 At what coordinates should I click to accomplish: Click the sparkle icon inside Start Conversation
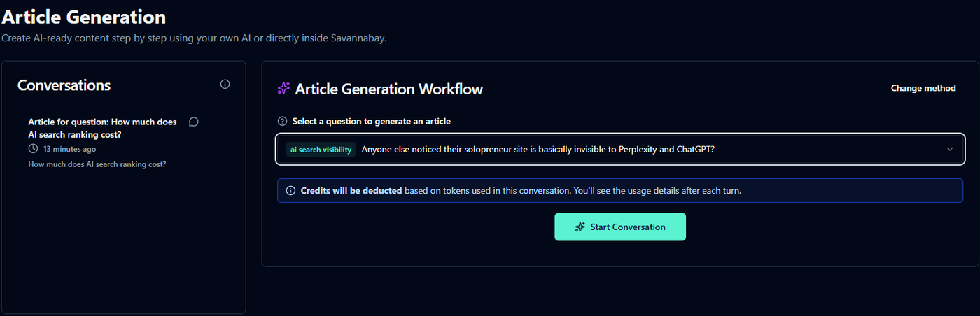[580, 227]
